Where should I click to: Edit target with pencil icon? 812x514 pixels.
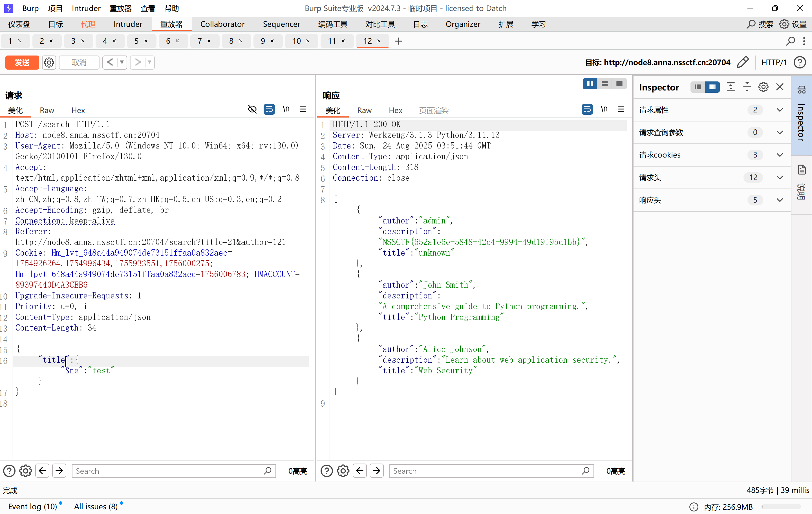tap(743, 62)
